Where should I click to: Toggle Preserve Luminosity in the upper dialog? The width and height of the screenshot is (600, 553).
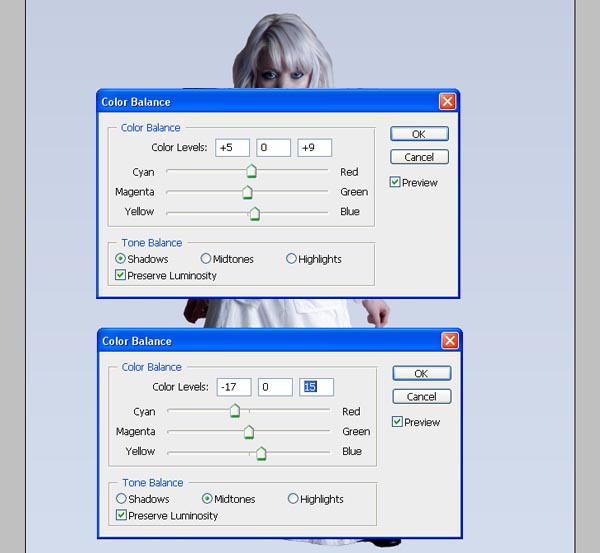point(120,275)
